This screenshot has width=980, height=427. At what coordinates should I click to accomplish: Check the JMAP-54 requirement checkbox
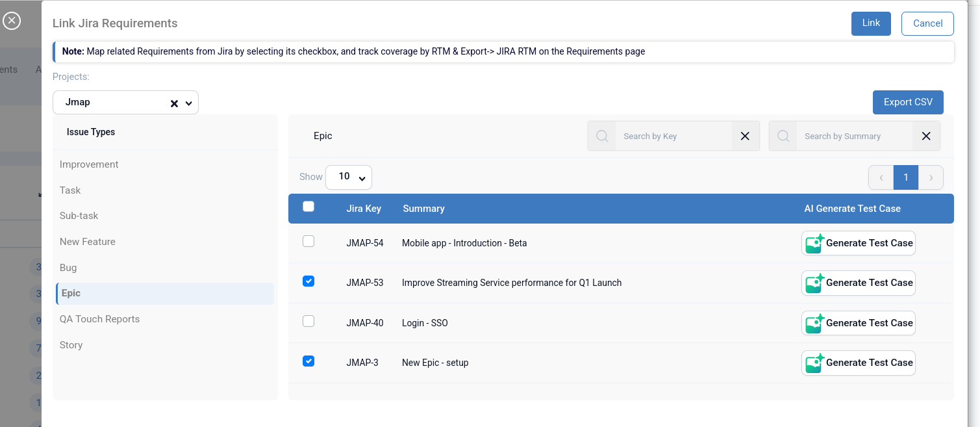[308, 242]
